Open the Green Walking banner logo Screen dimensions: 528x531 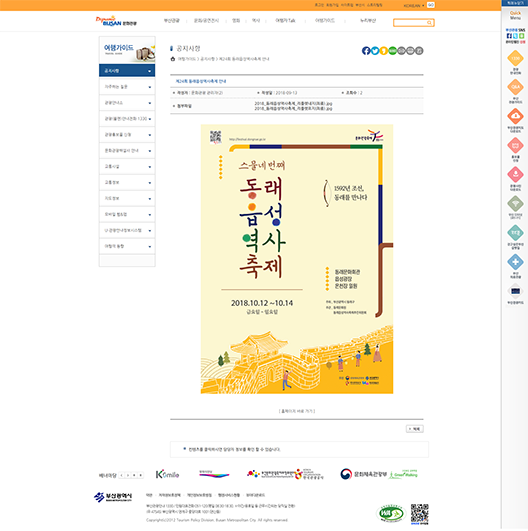403,474
